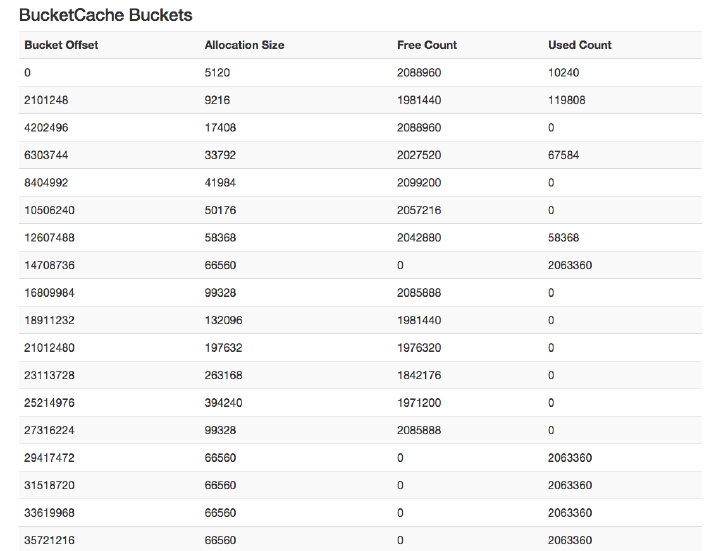Select free count value 2042880
The image size is (721, 551).
[419, 238]
